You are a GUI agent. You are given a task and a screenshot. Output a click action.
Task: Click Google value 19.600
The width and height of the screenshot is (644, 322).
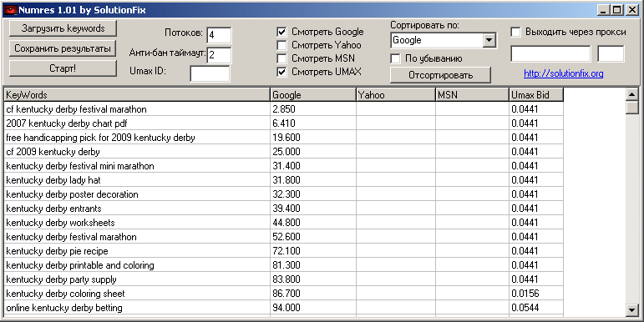287,138
